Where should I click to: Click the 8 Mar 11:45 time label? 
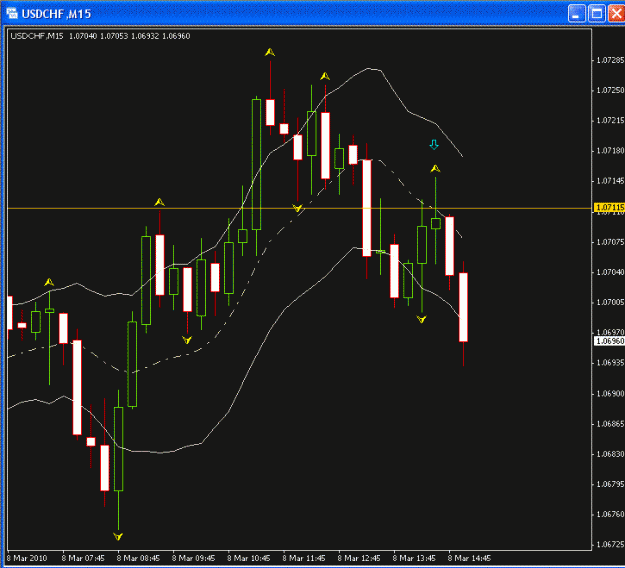[x=304, y=558]
